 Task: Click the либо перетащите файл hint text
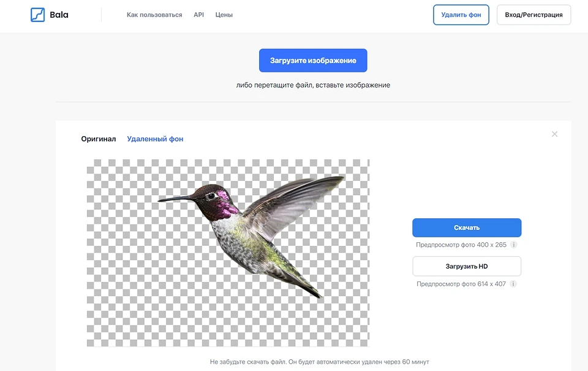click(313, 85)
